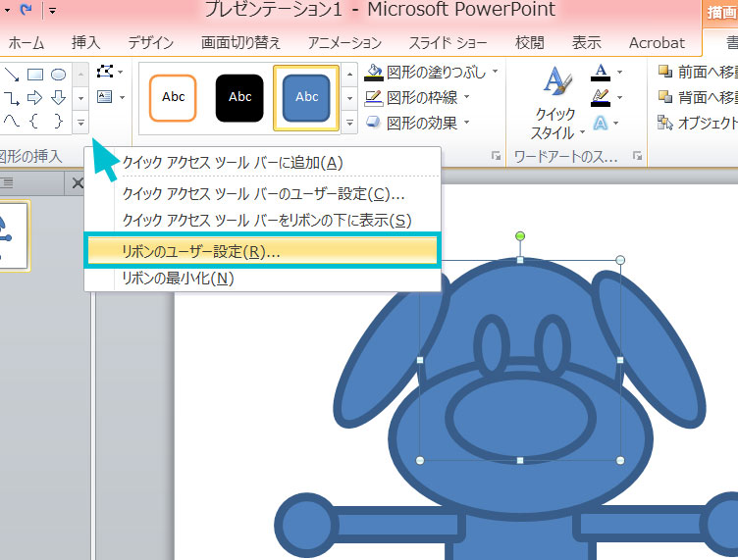Viewport: 738px width, 560px height.
Task: Click the text outline pen icon
Action: pos(601,97)
